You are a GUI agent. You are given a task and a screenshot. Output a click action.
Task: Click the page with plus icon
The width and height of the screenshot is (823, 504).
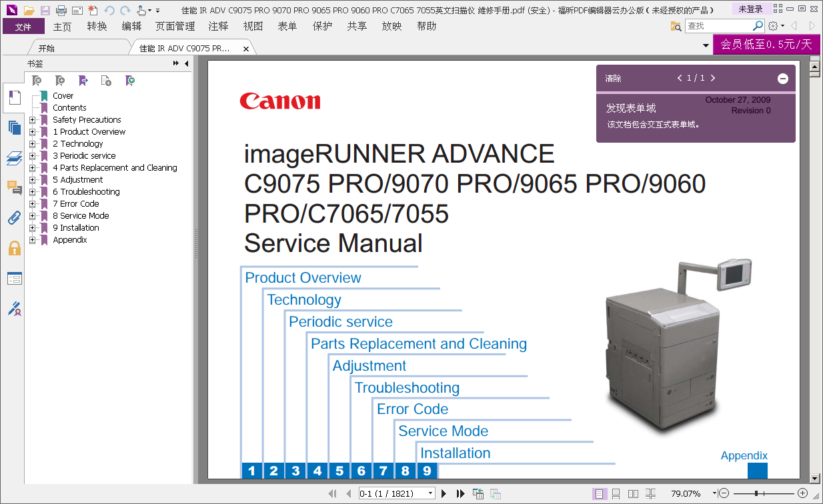point(106,81)
